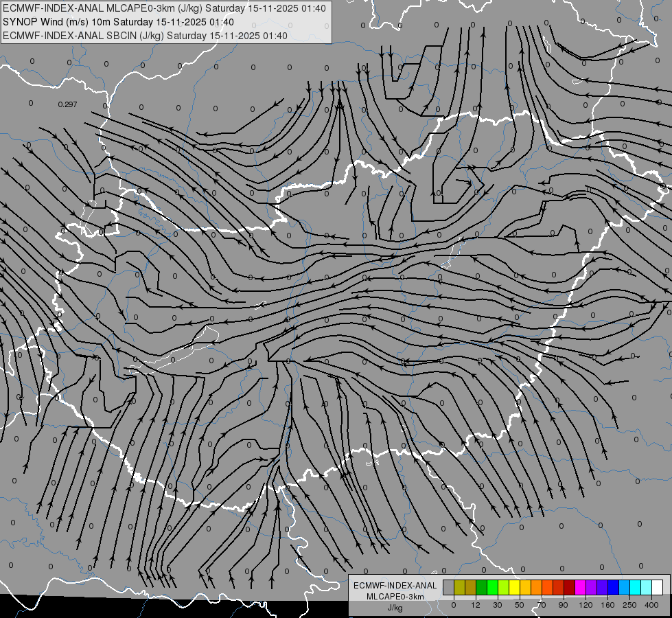
Task: Click the olive-yellow swatch right of the 0 tick
Action: 459,587
